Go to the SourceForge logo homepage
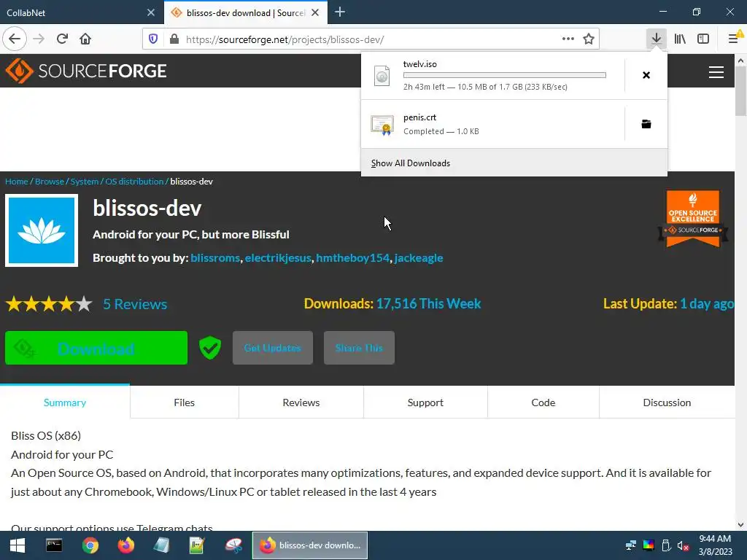 [x=86, y=71]
